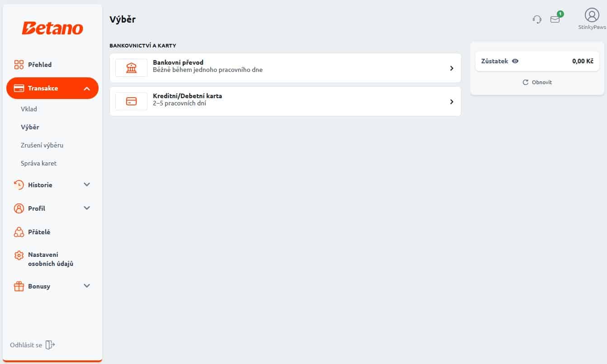Go to Přehled overview page

pos(40,65)
